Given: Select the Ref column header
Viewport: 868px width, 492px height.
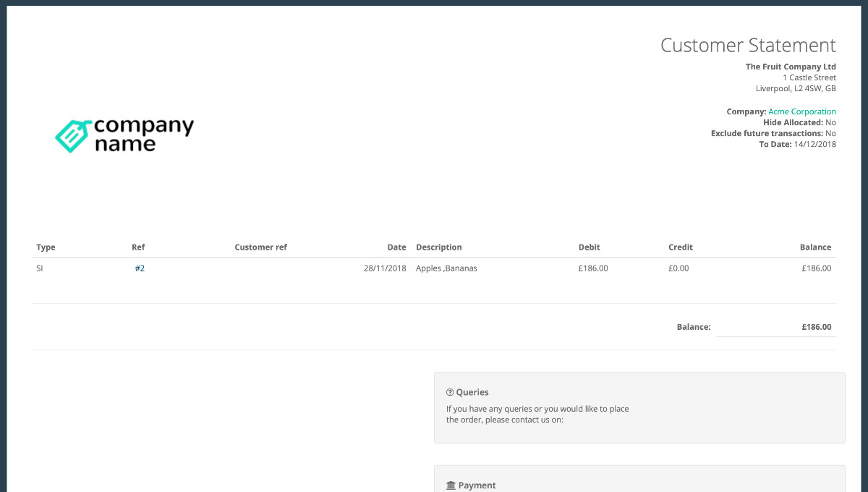Looking at the screenshot, I should (x=138, y=247).
